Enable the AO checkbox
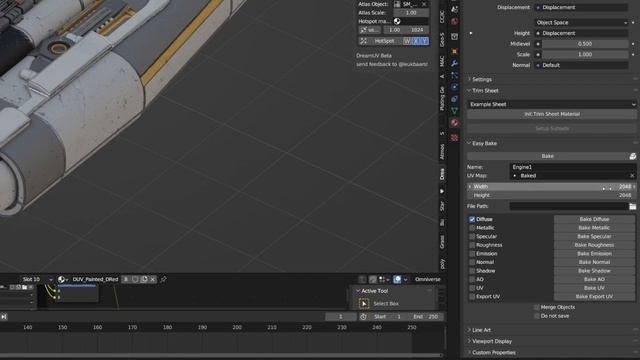Screen dimensions: 640x360 point(472,280)
